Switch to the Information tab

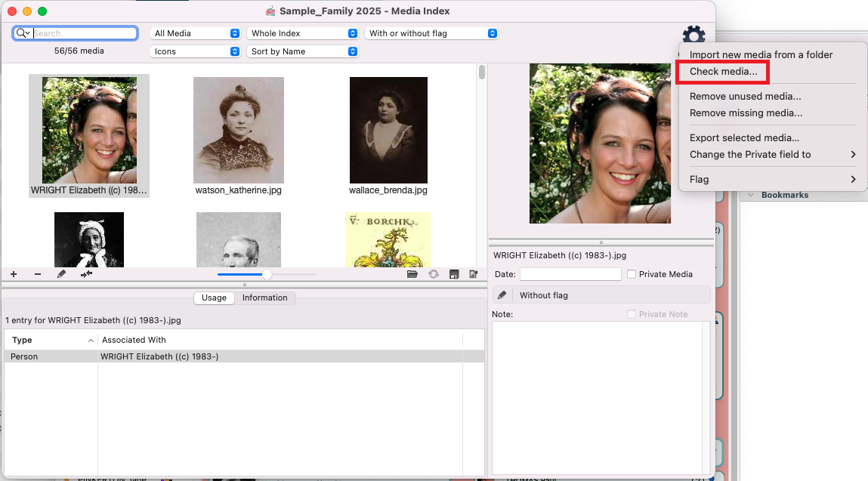264,298
